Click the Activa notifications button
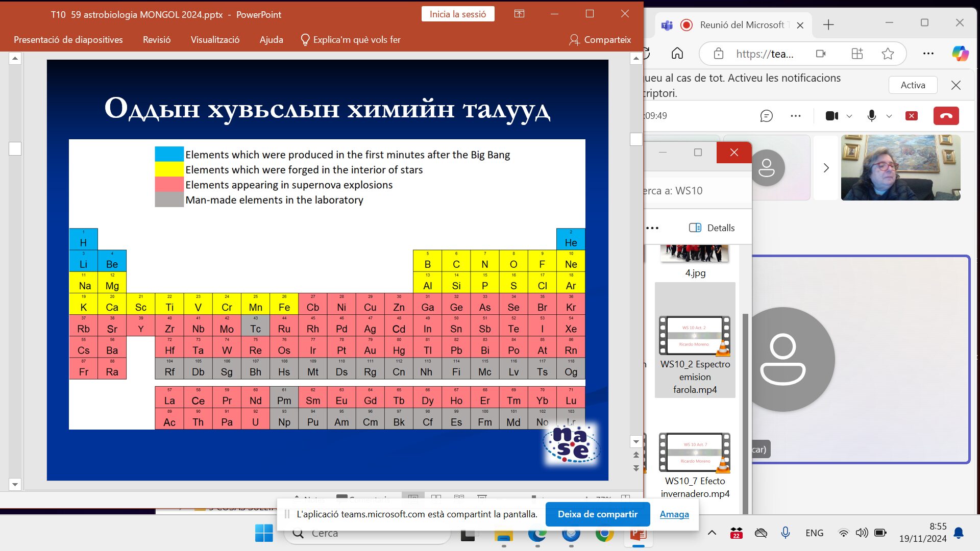This screenshot has width=980, height=551. (913, 85)
